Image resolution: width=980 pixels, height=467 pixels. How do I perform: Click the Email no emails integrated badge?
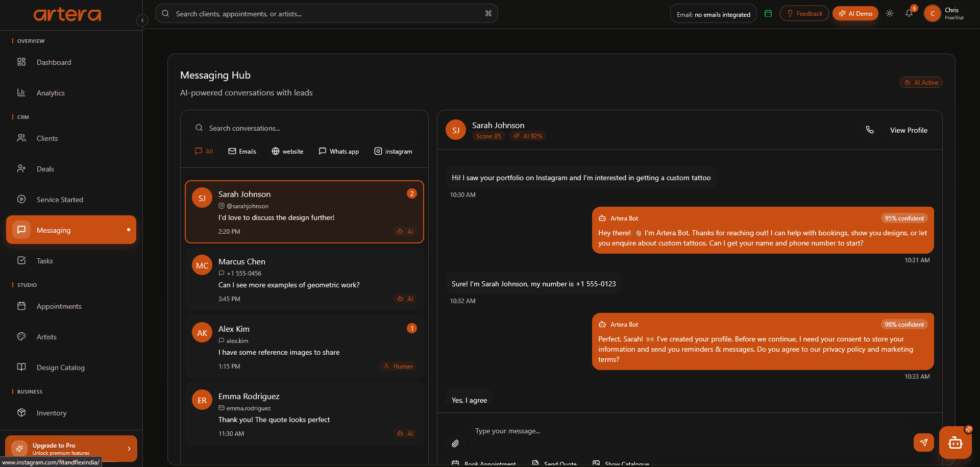pyautogui.click(x=714, y=14)
